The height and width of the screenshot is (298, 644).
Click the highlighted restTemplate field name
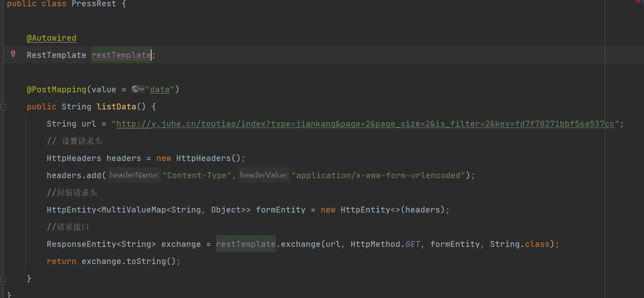120,55
